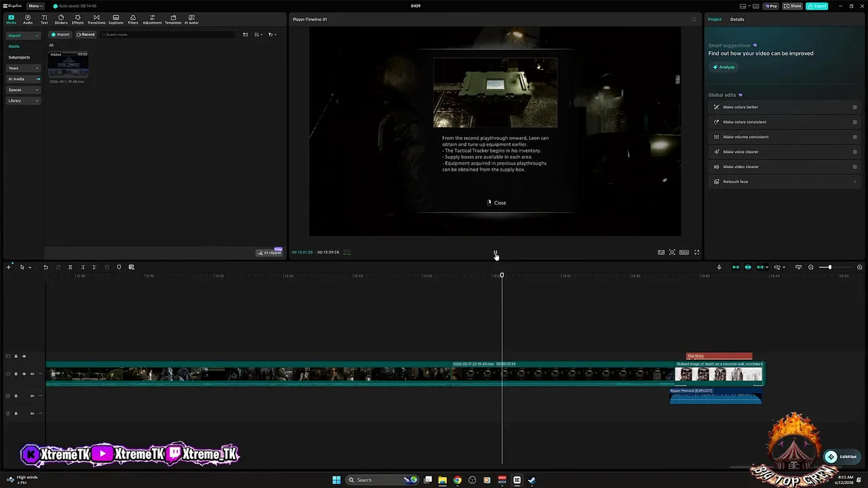Screen dimensions: 868x488
Task: Mute the main video track
Action: (32, 373)
